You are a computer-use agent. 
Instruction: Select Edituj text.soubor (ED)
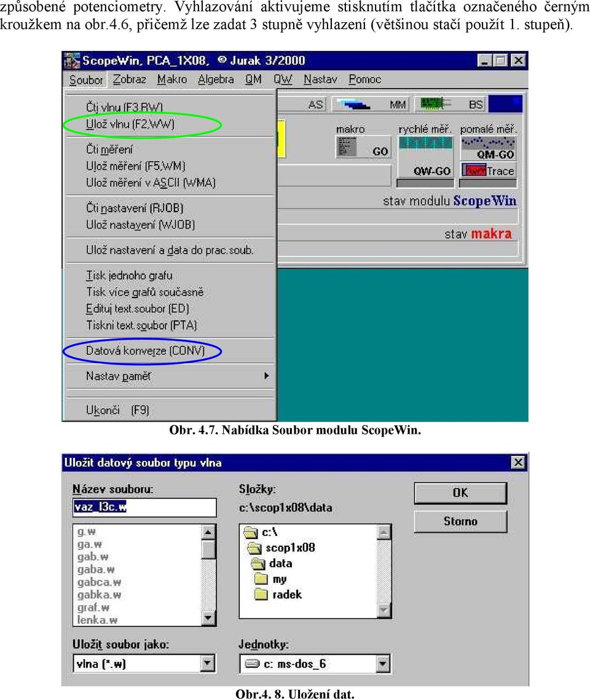pos(170,309)
